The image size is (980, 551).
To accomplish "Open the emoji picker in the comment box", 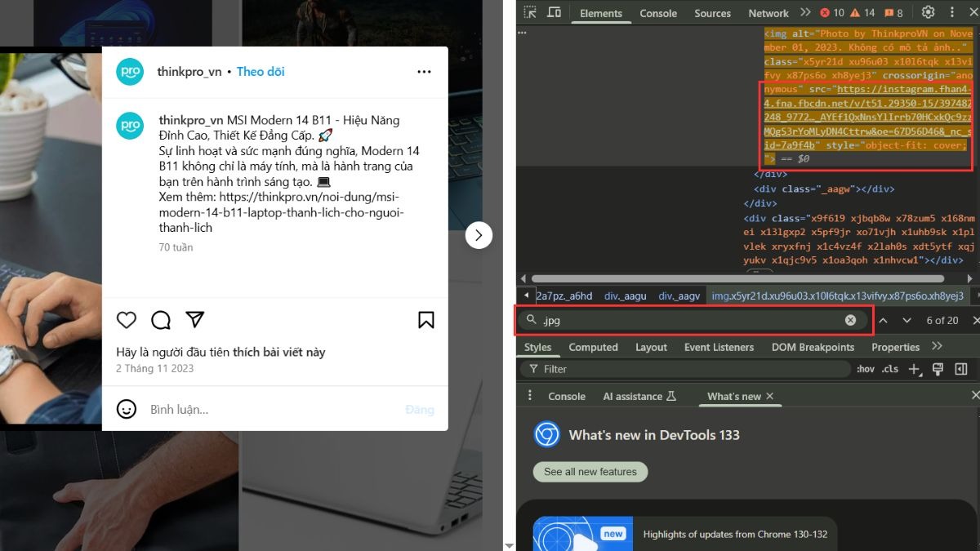I will coord(126,409).
